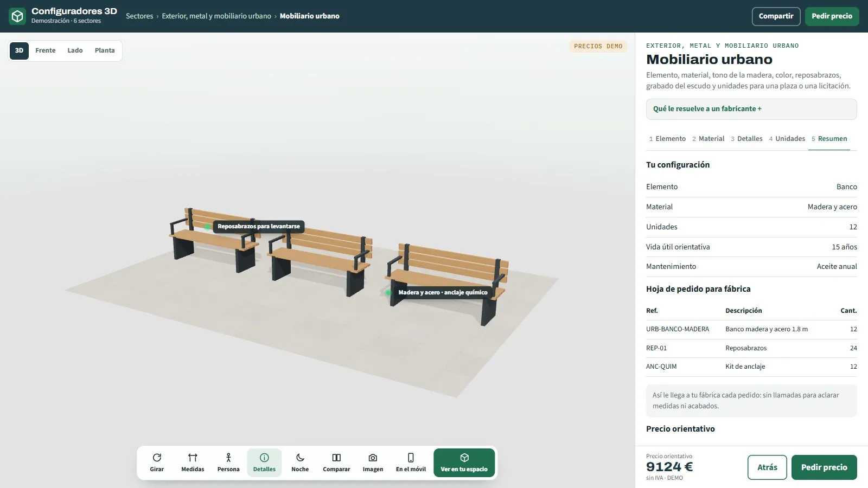Go to step 1 Elemento
Screen dimensions: 868x488
coord(667,139)
